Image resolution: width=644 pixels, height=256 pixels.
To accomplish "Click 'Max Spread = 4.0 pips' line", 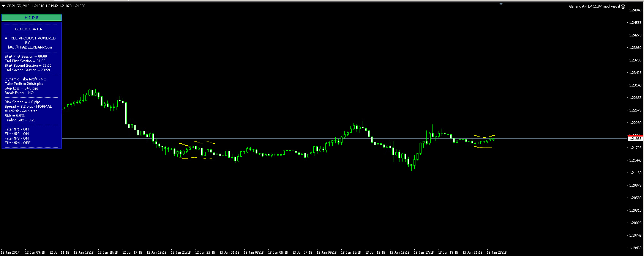I will pos(22,102).
